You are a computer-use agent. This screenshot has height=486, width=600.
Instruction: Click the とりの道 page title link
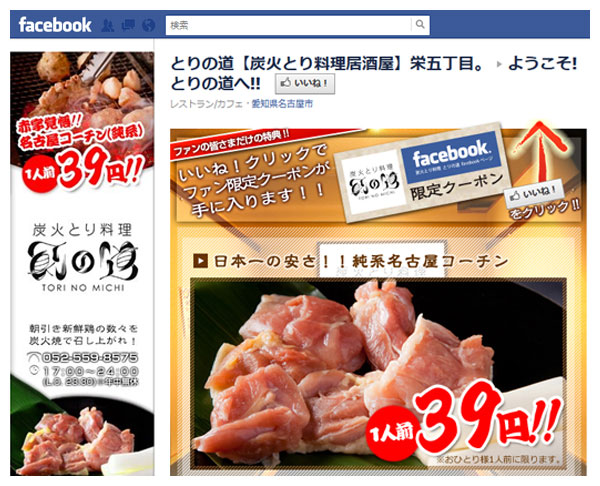pos(327,64)
